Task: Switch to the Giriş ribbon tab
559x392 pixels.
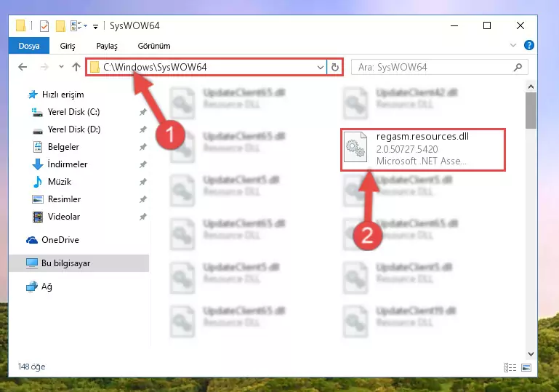Action: point(68,46)
